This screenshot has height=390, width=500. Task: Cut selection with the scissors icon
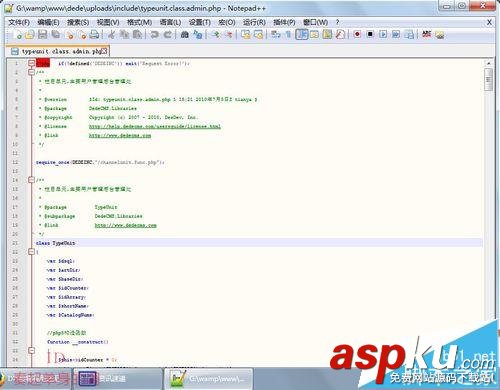(112, 34)
